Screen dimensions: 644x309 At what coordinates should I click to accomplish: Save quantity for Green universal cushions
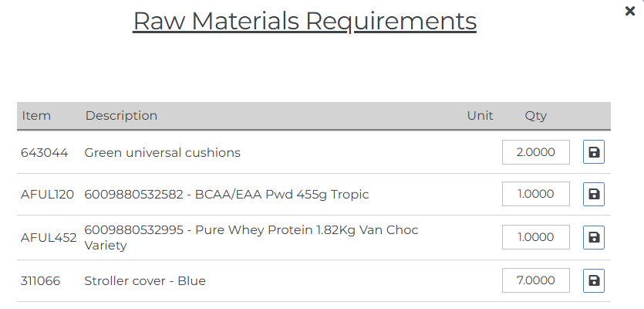tap(593, 153)
